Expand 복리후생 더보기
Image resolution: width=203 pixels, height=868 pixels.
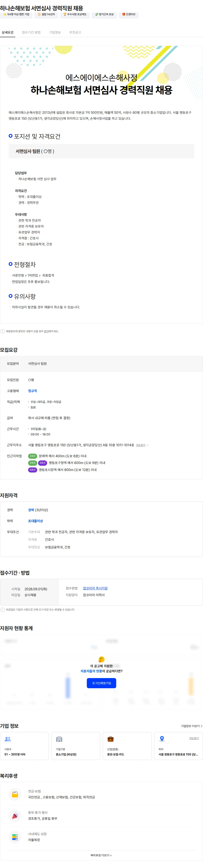pos(101,855)
